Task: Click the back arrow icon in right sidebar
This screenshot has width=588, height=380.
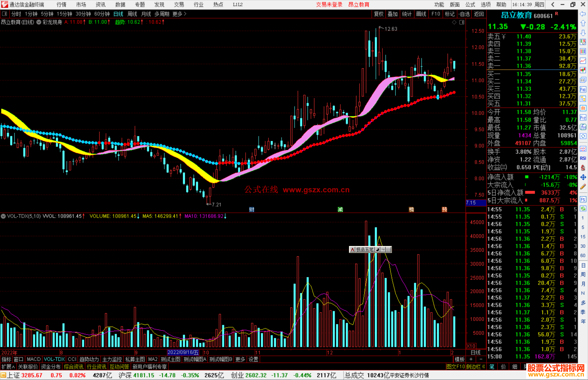Action: [583, 14]
